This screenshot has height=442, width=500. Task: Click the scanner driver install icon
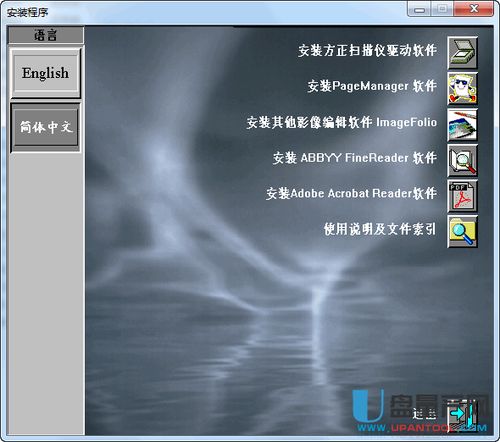(x=462, y=53)
